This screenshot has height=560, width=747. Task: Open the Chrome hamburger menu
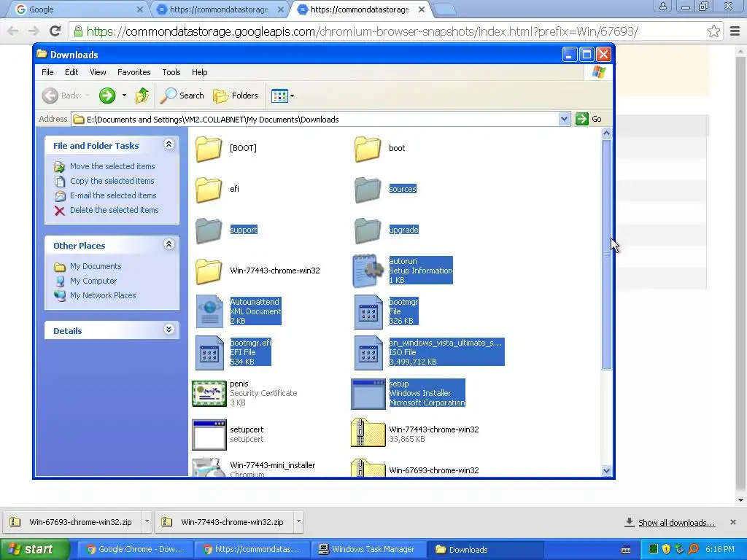coord(735,31)
